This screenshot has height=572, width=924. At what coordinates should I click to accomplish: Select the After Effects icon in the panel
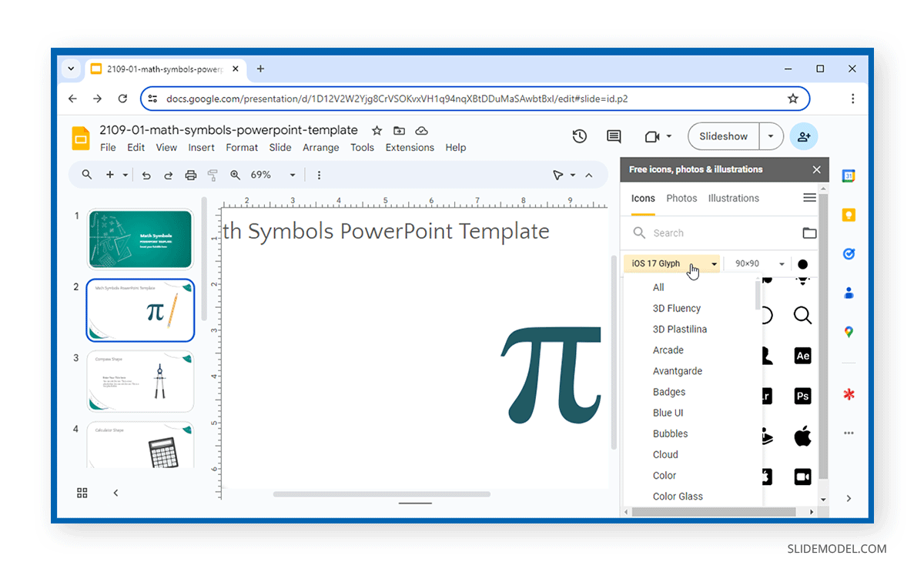(802, 356)
